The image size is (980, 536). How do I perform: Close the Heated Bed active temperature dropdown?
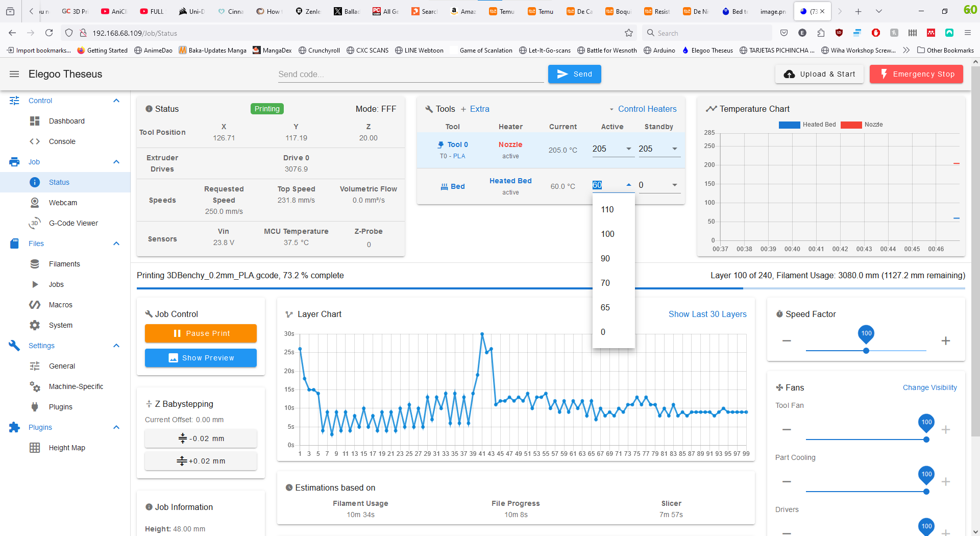click(x=629, y=185)
